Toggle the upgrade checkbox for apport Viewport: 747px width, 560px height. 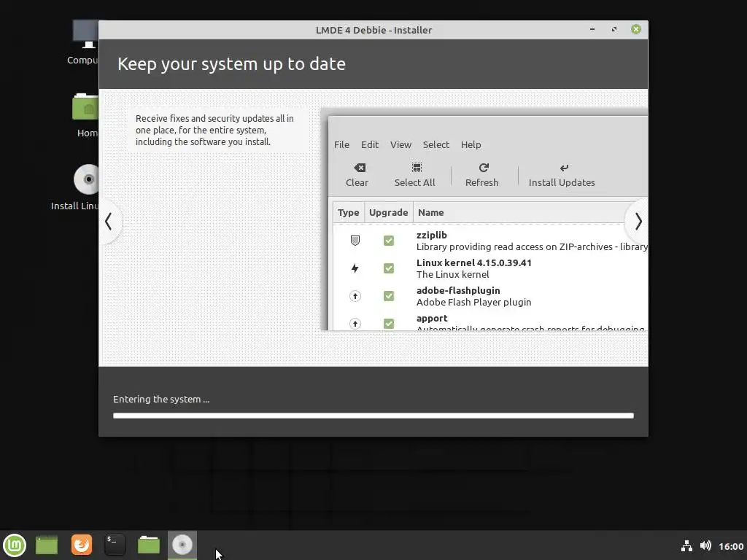(x=389, y=324)
